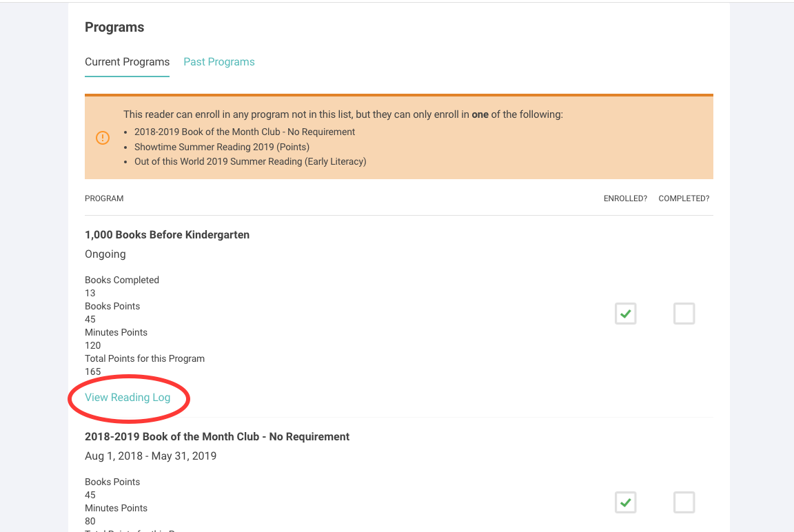Image resolution: width=794 pixels, height=532 pixels.
Task: Open the Past Programs tab
Action: click(x=218, y=62)
